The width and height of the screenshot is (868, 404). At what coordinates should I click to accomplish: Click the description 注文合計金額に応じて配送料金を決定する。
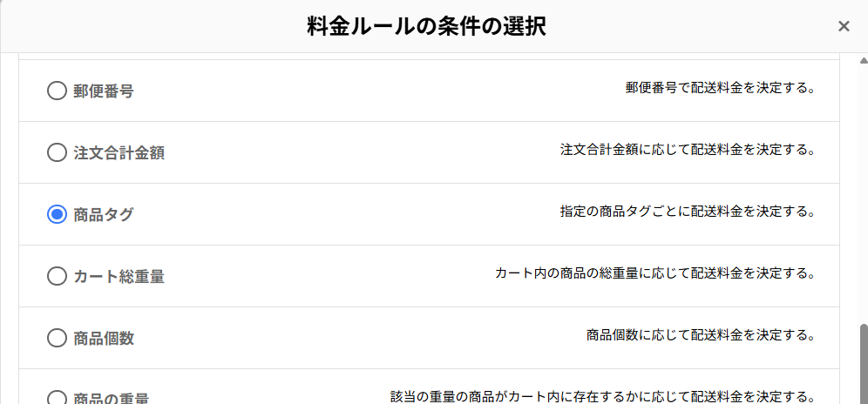click(x=687, y=150)
